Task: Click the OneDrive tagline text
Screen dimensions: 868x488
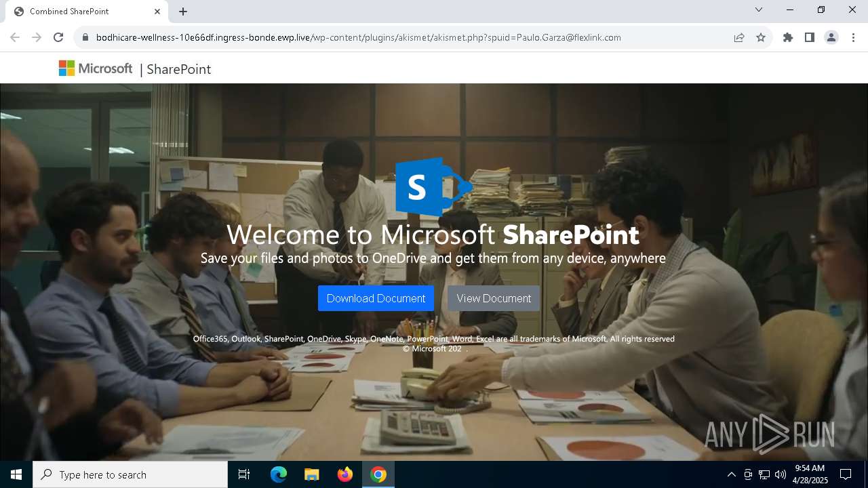Action: [x=433, y=258]
